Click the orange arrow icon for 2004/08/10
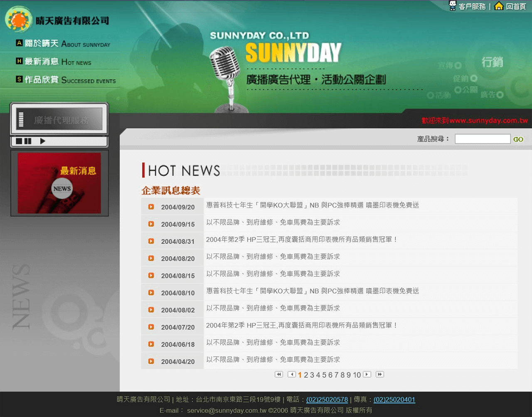This screenshot has height=417, width=532. click(x=151, y=293)
